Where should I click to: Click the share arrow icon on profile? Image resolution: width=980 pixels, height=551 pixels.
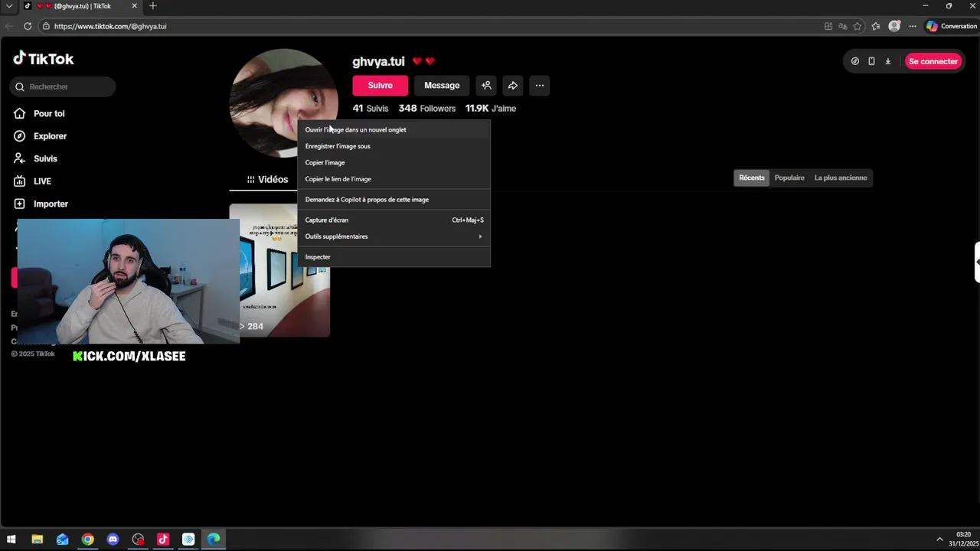tap(513, 86)
